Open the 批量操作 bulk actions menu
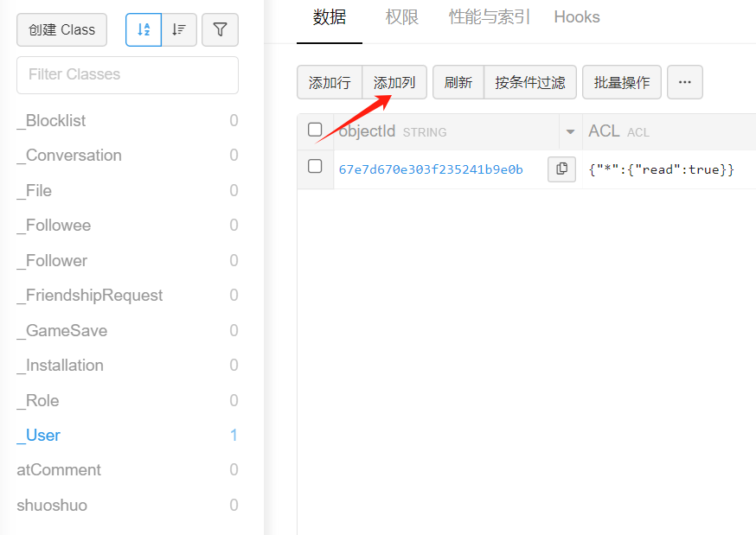 (x=621, y=82)
